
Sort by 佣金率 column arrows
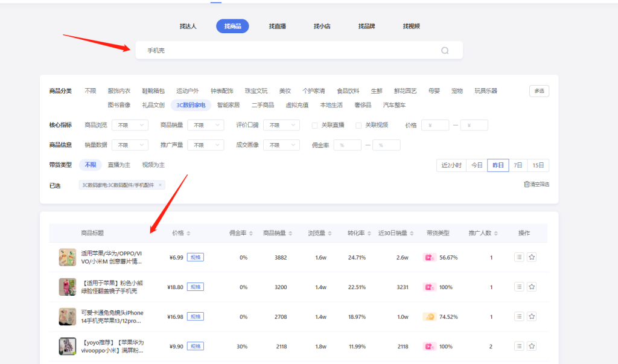250,233
